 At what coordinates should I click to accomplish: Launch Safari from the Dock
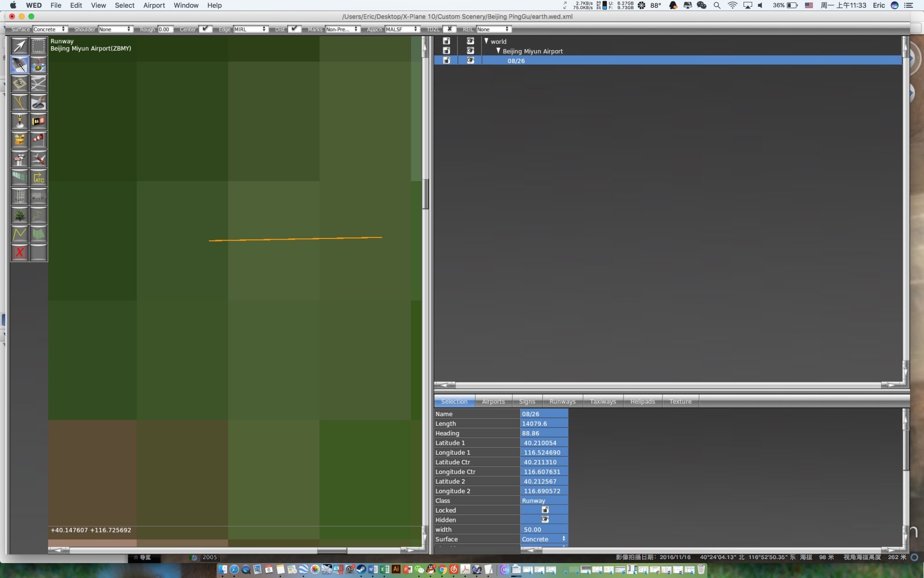click(x=234, y=569)
